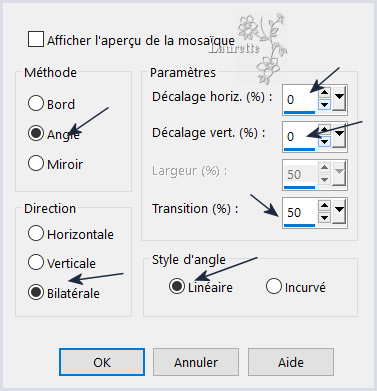Increase Décalage horiz. value with up arrow
377x391 pixels.
324,92
